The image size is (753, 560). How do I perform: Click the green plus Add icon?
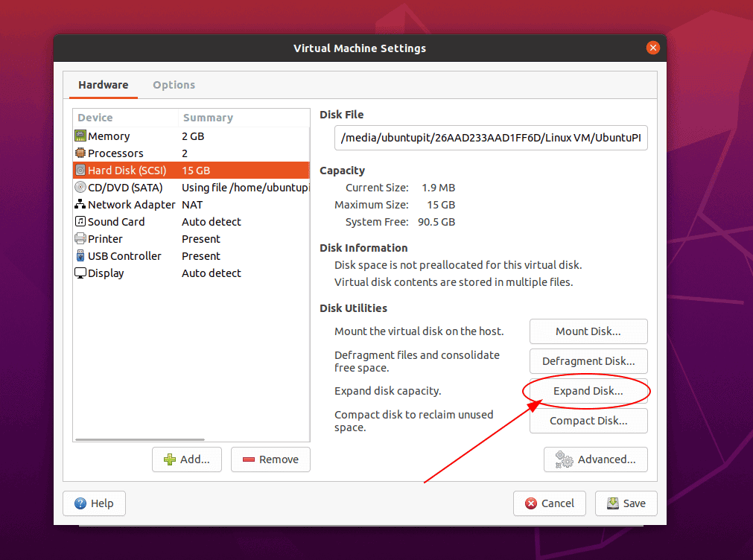tap(171, 459)
